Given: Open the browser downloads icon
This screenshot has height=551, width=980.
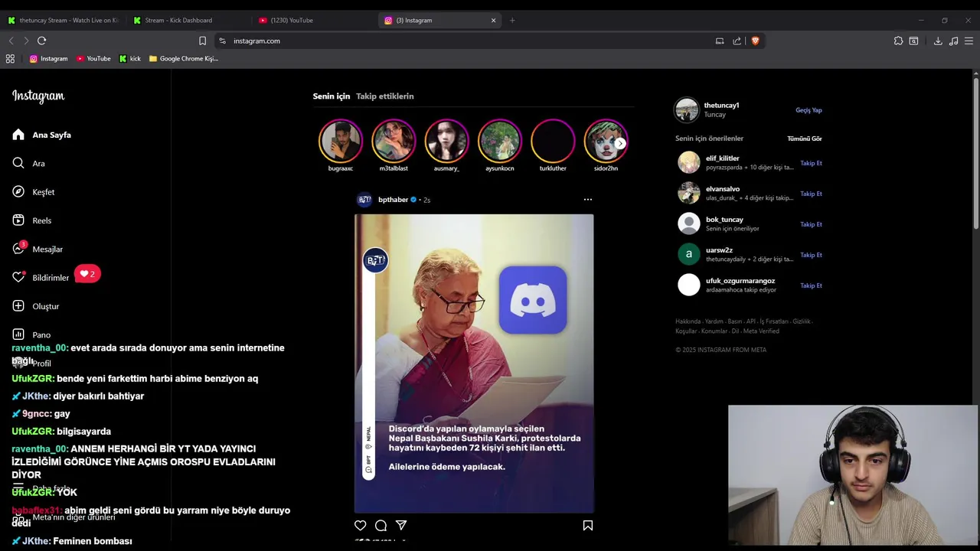Looking at the screenshot, I should (938, 41).
